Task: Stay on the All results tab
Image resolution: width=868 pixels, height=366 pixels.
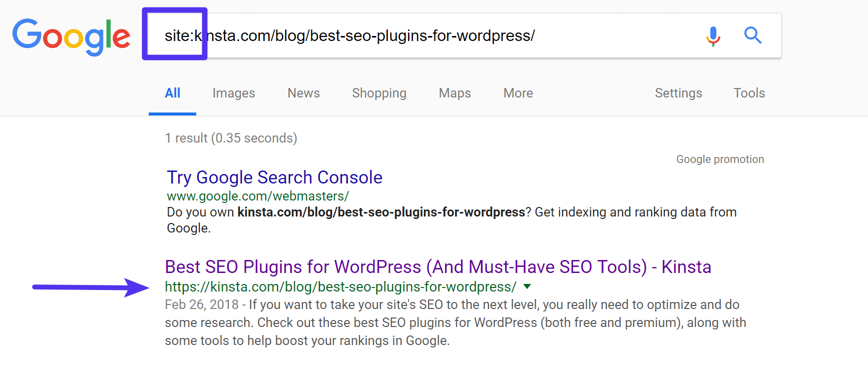Action: [172, 93]
